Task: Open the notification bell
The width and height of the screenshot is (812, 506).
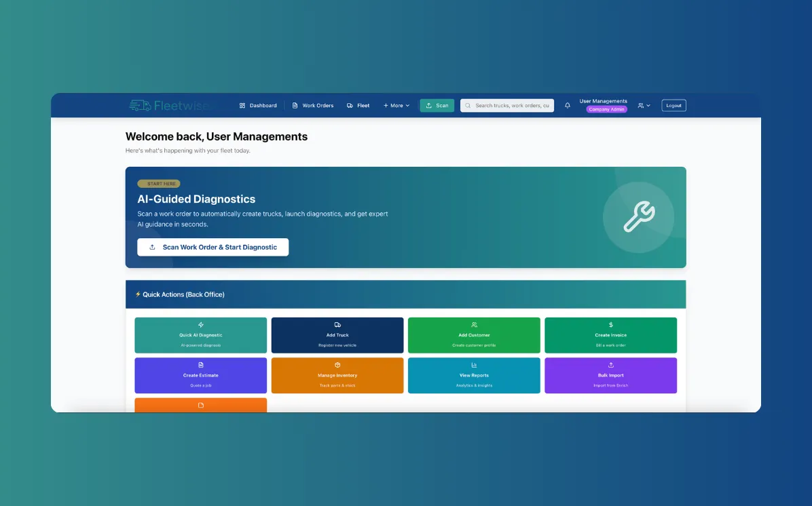Action: click(x=568, y=105)
